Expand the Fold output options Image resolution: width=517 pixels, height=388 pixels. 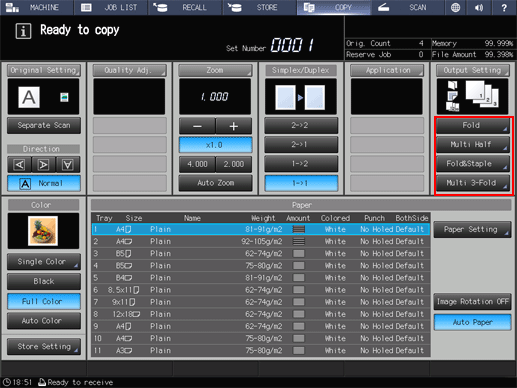click(472, 126)
